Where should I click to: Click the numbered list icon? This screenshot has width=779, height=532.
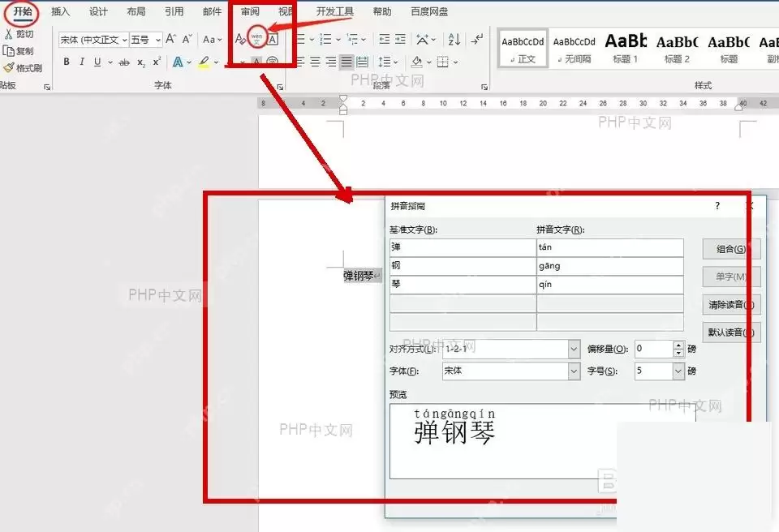(x=325, y=39)
